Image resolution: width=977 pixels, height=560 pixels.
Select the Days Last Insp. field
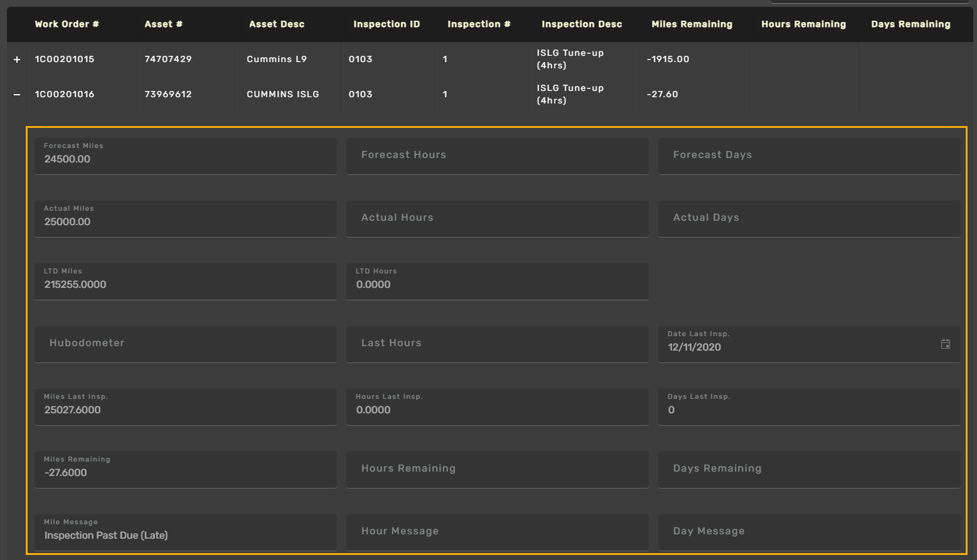(809, 410)
